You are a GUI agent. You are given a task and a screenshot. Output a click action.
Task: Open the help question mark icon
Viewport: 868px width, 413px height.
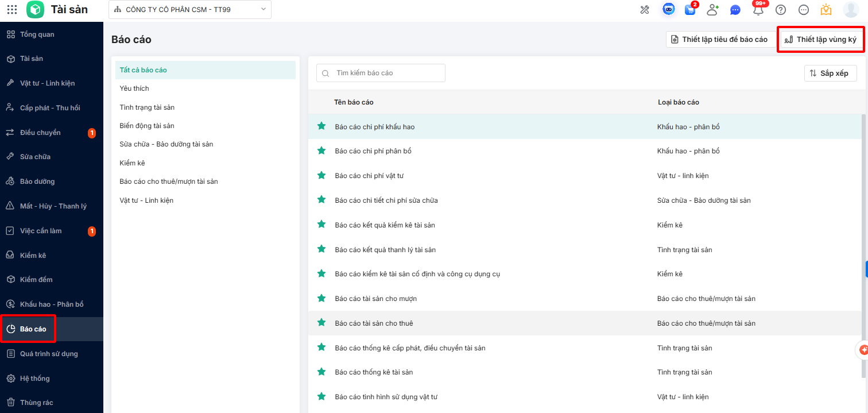pyautogui.click(x=781, y=10)
